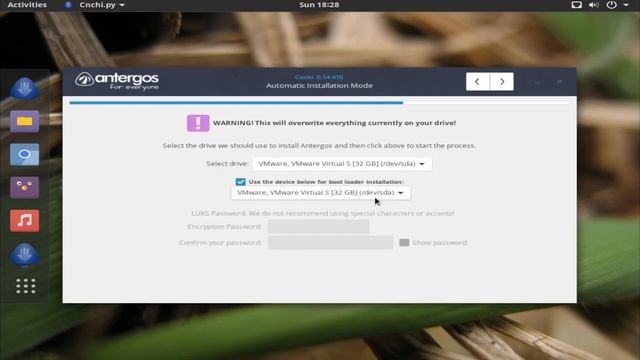The width and height of the screenshot is (640, 360).
Task: Go forward with the right arrow button
Action: click(x=502, y=82)
